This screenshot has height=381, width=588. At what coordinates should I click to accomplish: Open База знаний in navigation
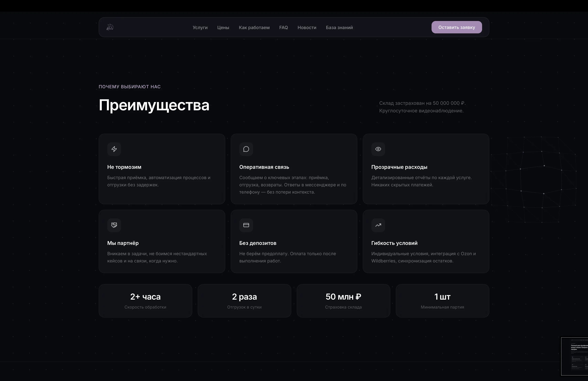click(x=339, y=27)
